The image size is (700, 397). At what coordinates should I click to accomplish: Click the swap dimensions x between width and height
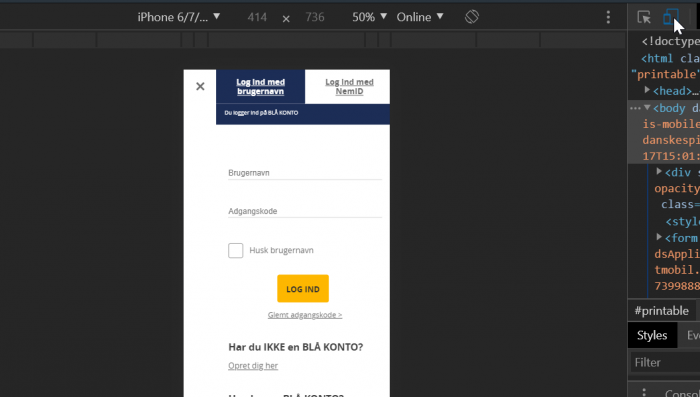(x=286, y=18)
